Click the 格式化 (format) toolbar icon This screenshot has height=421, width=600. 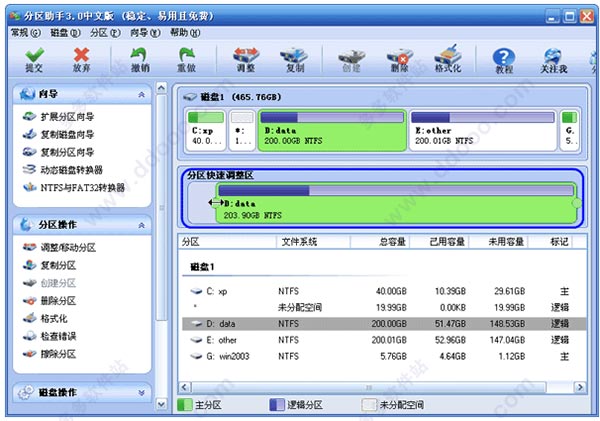tap(447, 54)
